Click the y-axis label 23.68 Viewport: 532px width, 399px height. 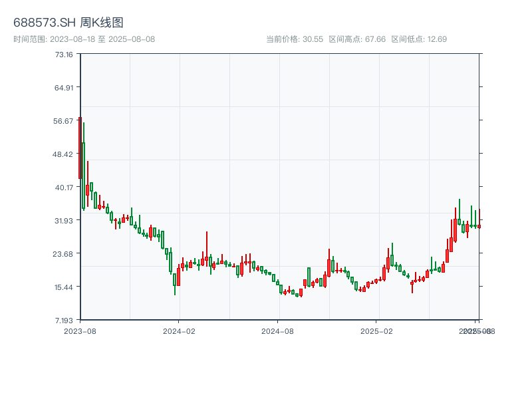click(63, 254)
